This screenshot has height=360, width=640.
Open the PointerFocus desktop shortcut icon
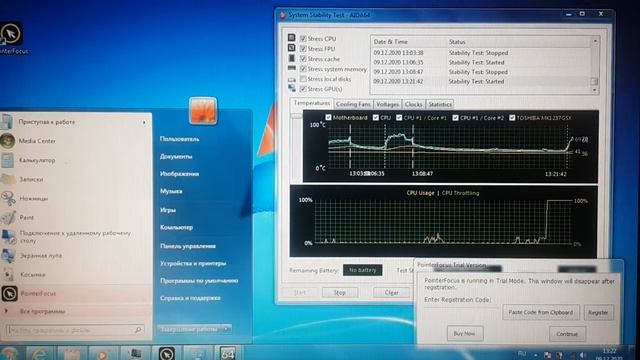pyautogui.click(x=11, y=33)
